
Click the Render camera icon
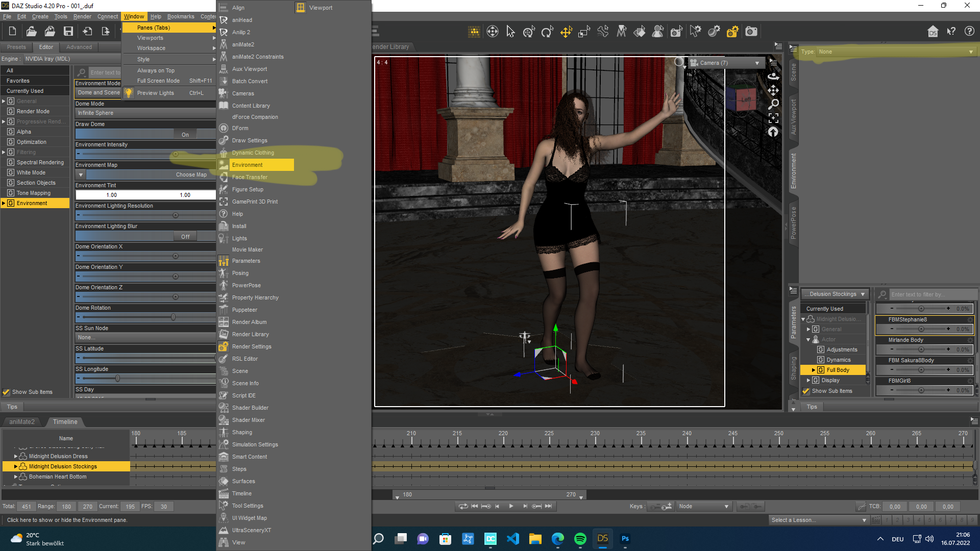pos(751,32)
